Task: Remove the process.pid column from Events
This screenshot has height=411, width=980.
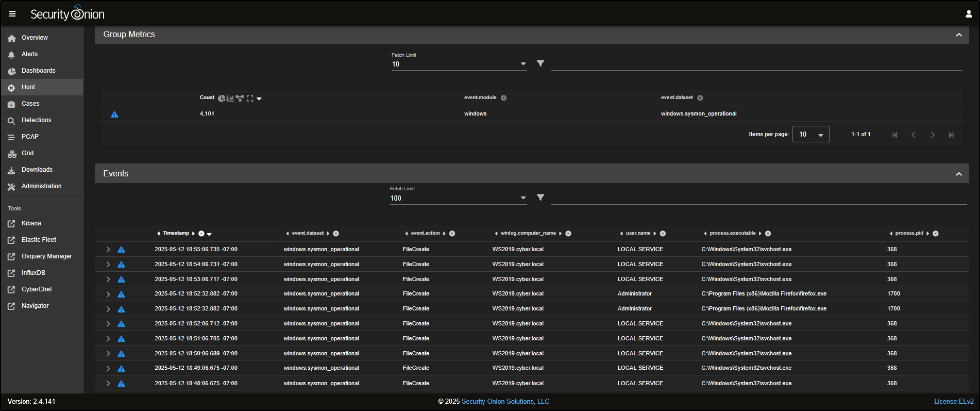Action: [936, 234]
